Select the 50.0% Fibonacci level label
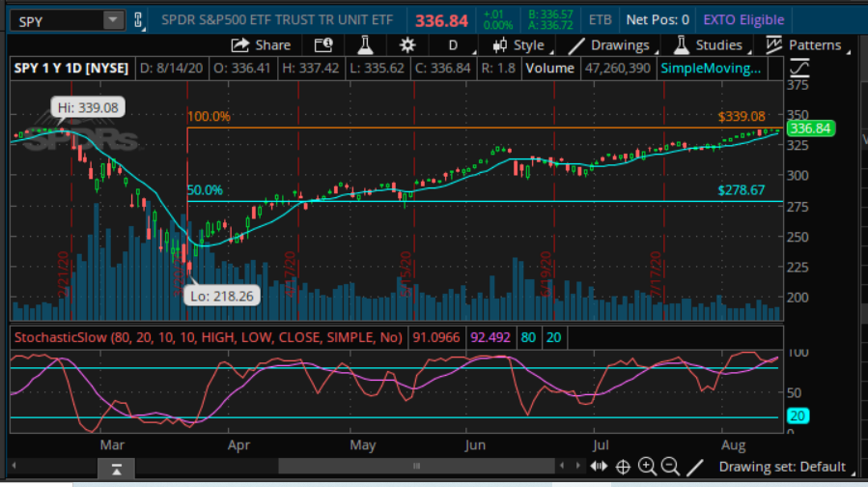The height and width of the screenshot is (487, 868). pos(205,190)
